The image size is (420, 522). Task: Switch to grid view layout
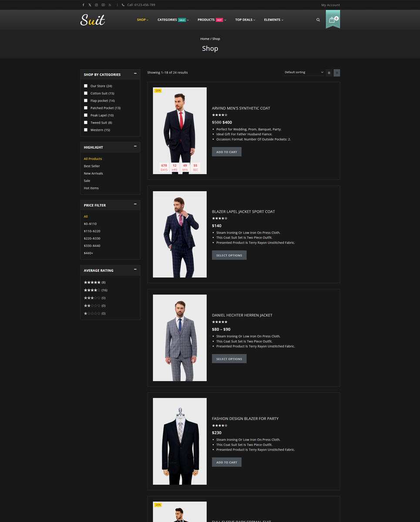point(329,73)
